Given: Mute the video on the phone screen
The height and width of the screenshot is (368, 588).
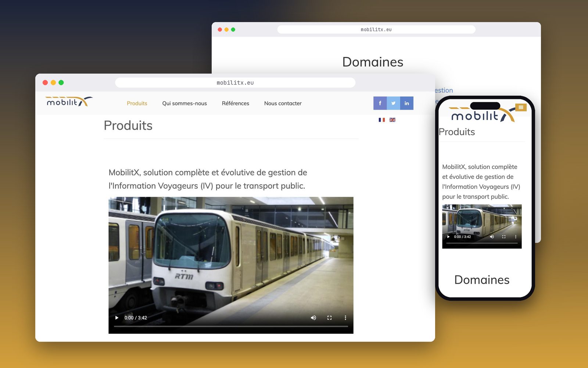Looking at the screenshot, I should (x=492, y=237).
